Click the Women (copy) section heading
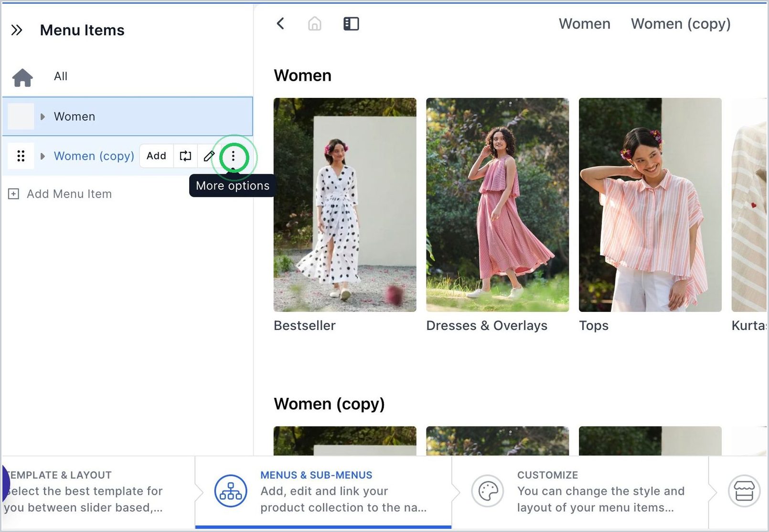This screenshot has width=769, height=532. 330,404
